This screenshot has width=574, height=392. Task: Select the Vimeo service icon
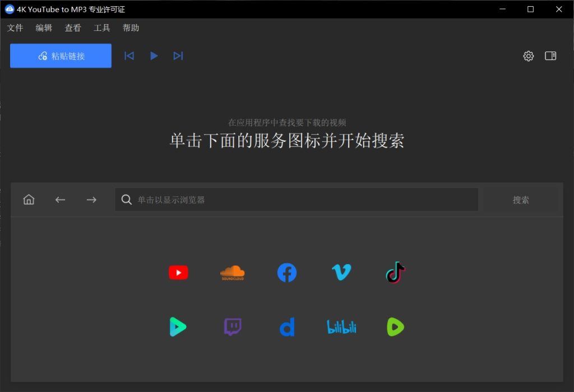pyautogui.click(x=341, y=273)
